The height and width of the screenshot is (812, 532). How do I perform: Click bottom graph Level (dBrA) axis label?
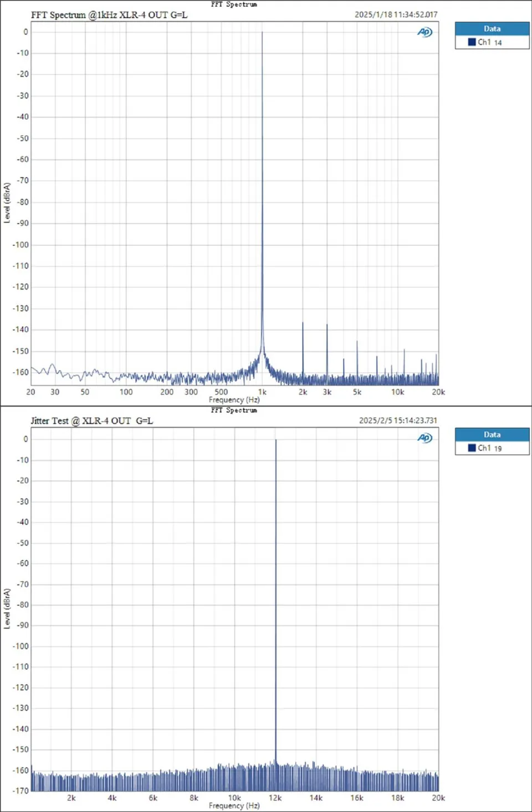tap(7, 609)
